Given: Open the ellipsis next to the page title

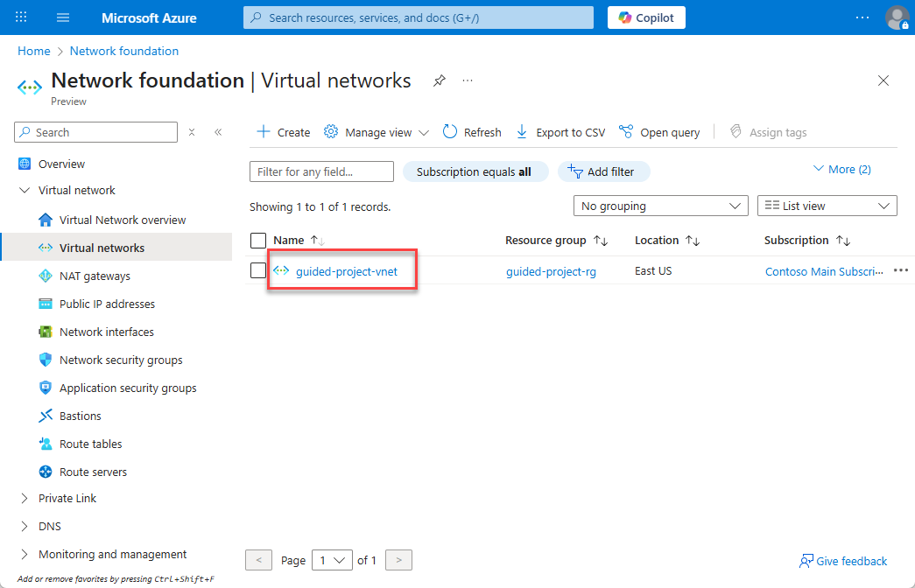Looking at the screenshot, I should (x=468, y=80).
